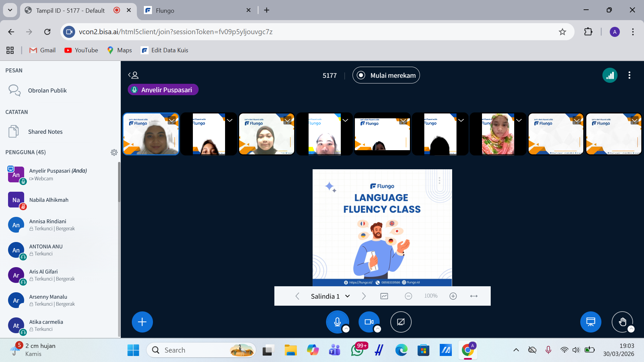Toggle the presentation display button
Viewport: 644px width, 362px height.
(591, 322)
